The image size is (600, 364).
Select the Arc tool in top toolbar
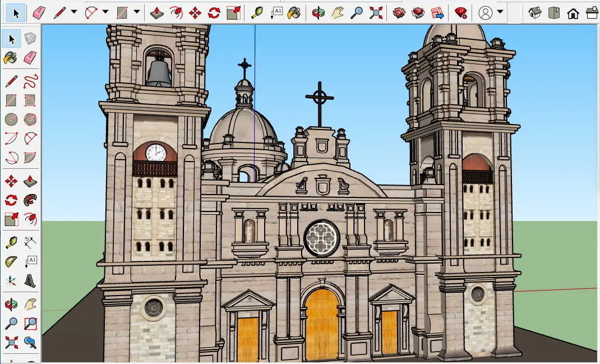coord(91,13)
